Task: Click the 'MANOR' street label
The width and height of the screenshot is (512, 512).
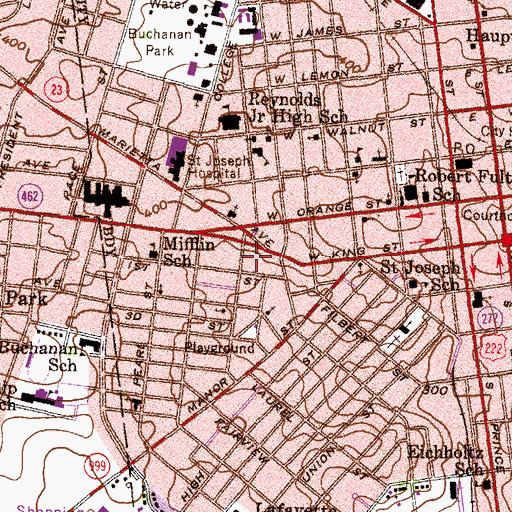Action: (208, 395)
